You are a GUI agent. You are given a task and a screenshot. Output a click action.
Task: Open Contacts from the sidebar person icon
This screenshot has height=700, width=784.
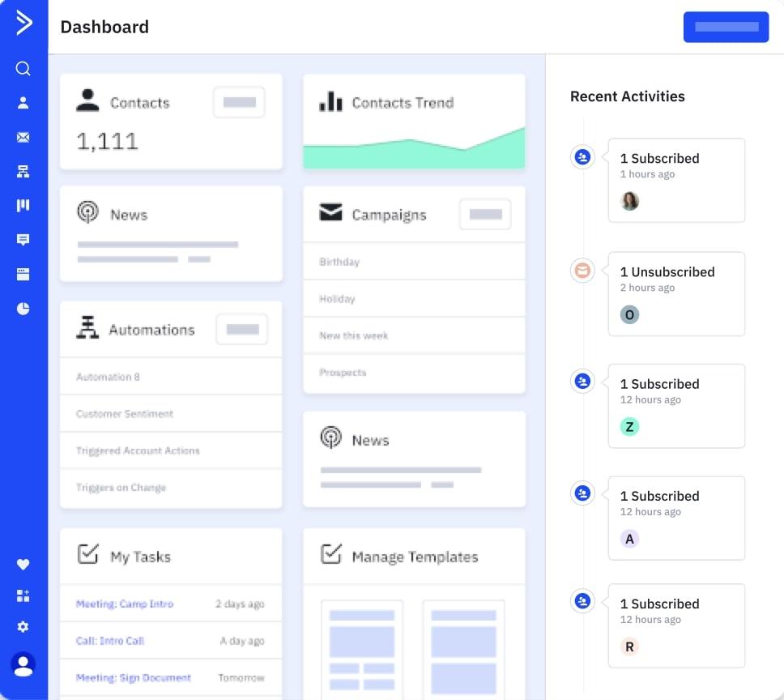point(23,103)
